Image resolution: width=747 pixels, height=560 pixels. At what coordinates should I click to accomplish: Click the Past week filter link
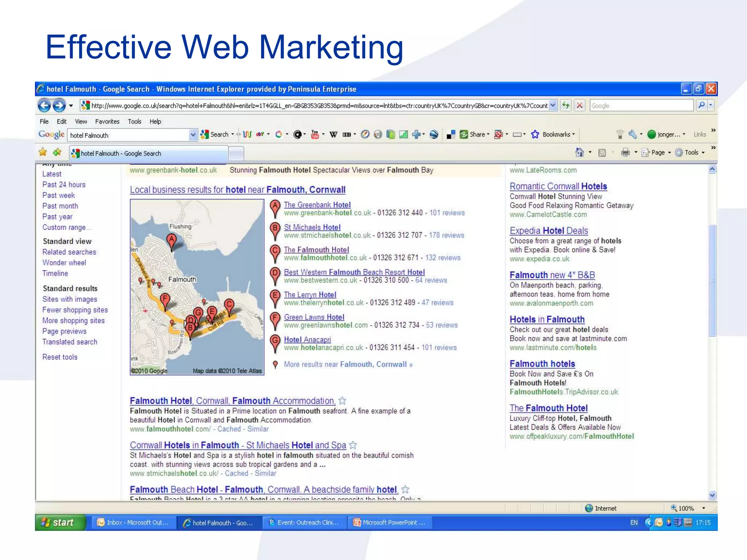[x=58, y=195]
